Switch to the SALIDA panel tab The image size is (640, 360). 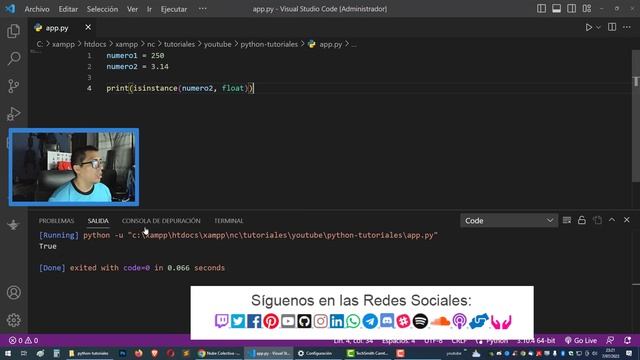pos(98,221)
